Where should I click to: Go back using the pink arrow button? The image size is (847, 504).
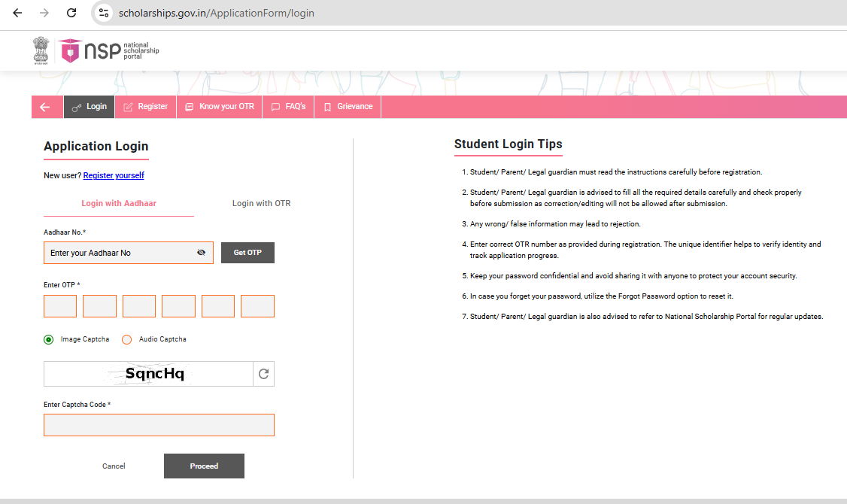45,107
